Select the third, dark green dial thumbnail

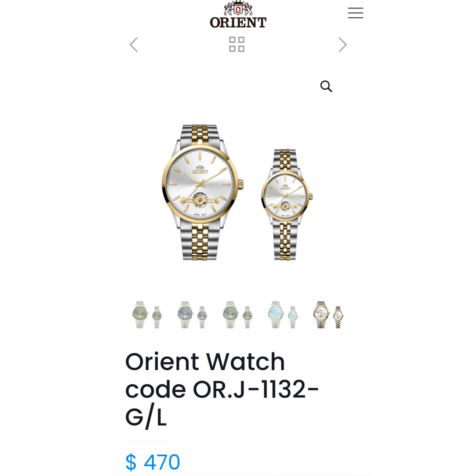coord(238,315)
